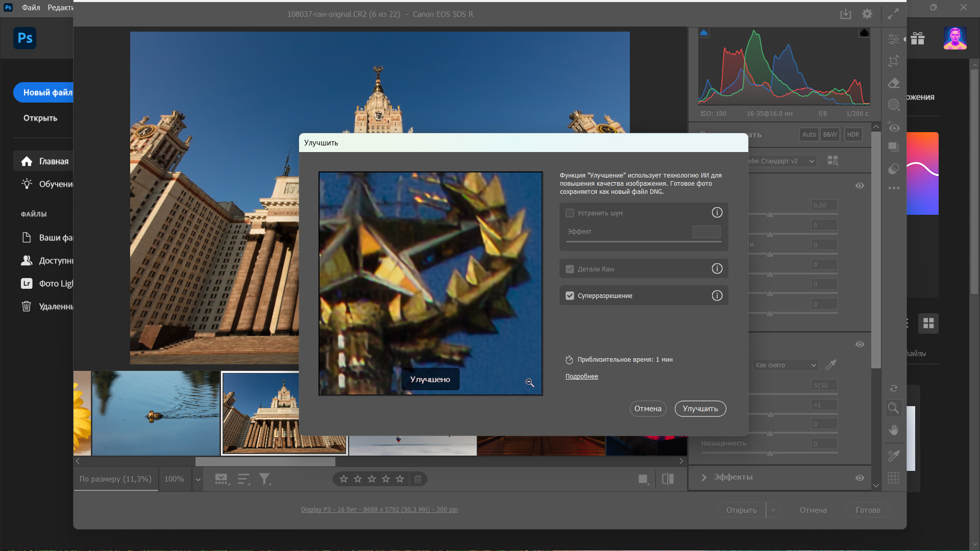Image resolution: width=980 pixels, height=551 pixels.
Task: Select the Color Sampler eyedropper tool
Action: (x=893, y=455)
